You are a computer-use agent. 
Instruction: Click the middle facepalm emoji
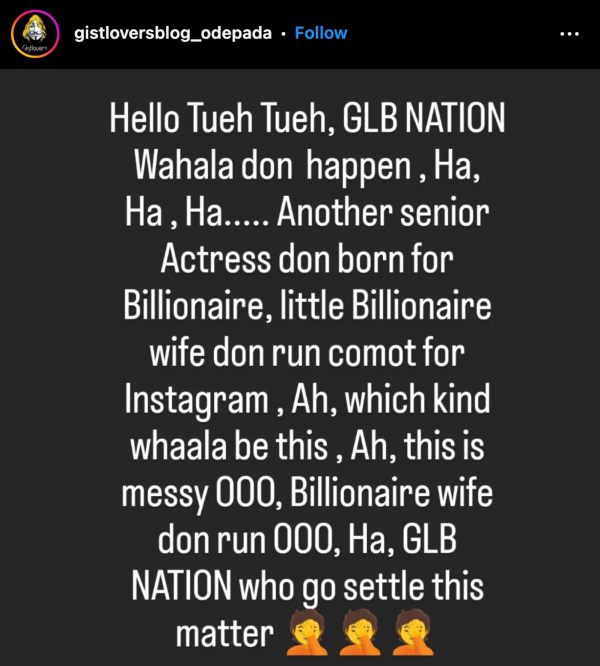360,633
